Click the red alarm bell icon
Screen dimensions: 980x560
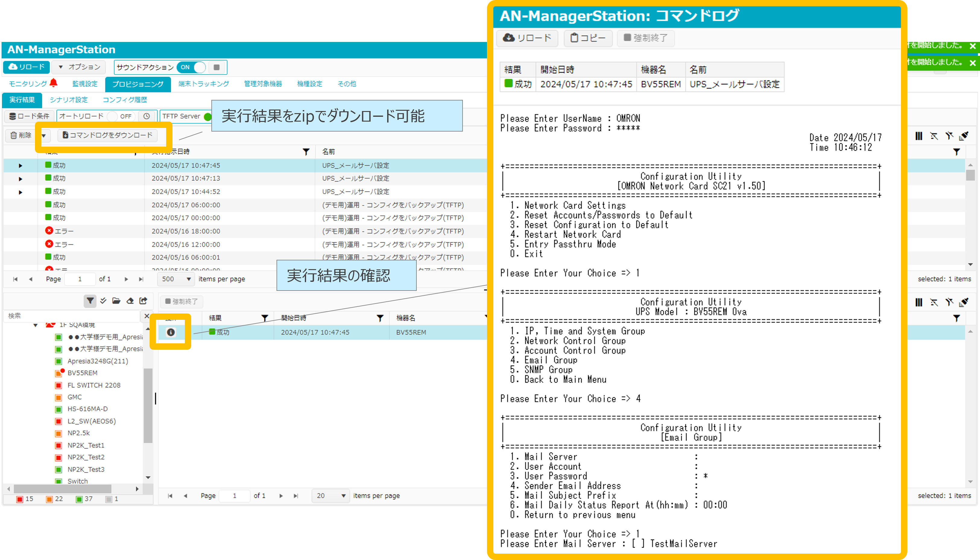[x=54, y=83]
